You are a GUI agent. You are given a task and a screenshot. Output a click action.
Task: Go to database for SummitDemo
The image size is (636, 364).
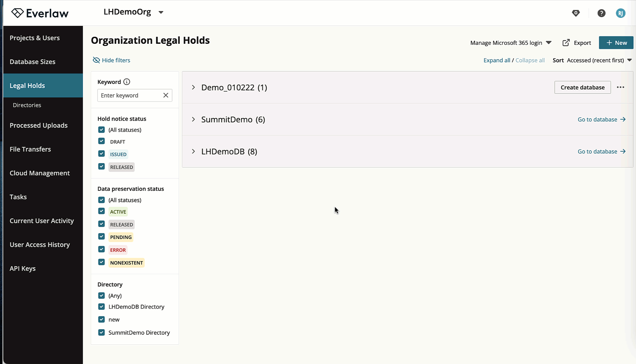click(x=602, y=119)
